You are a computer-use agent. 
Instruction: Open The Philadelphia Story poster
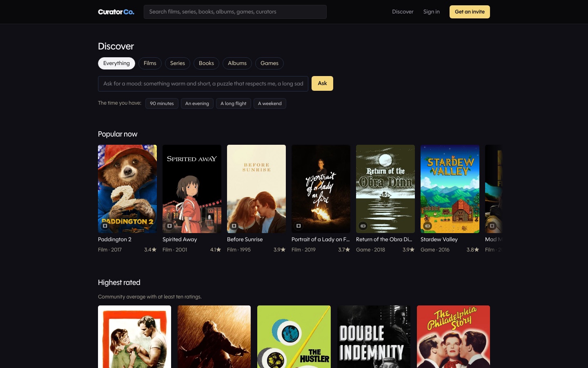[x=453, y=337]
